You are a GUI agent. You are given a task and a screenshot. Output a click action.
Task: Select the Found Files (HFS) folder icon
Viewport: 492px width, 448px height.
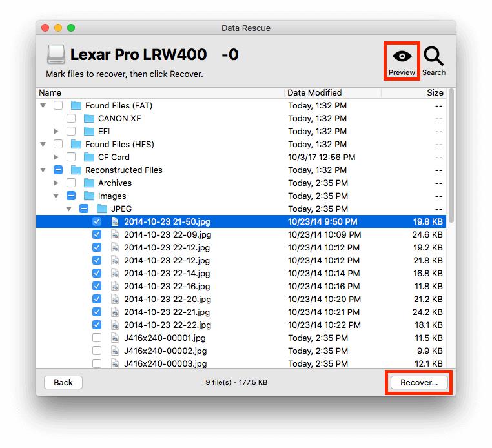[76, 145]
